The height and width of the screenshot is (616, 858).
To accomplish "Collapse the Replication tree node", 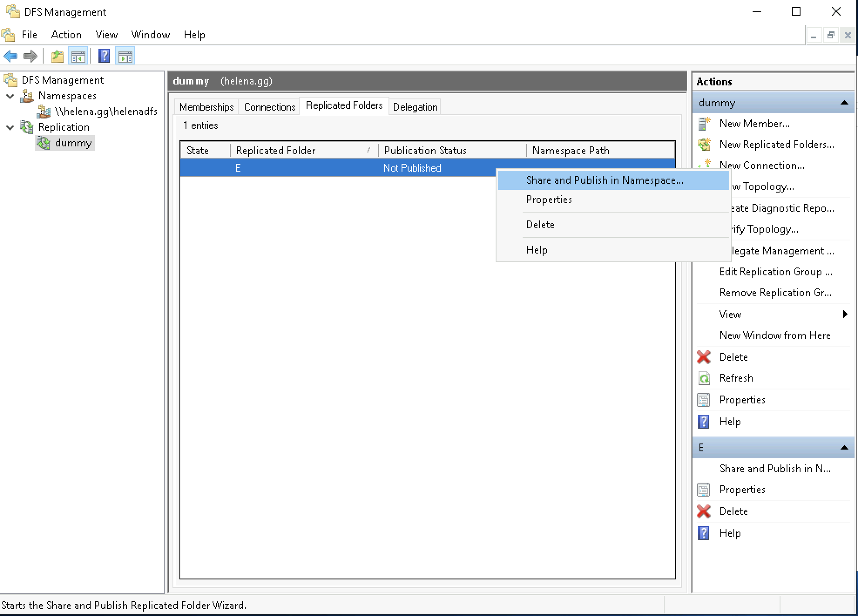I will pos(10,128).
